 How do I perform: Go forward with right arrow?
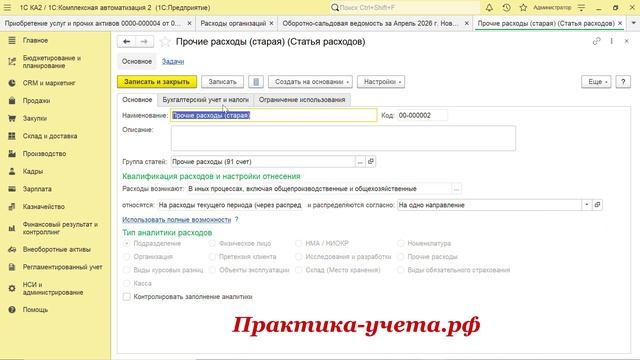click(x=144, y=42)
